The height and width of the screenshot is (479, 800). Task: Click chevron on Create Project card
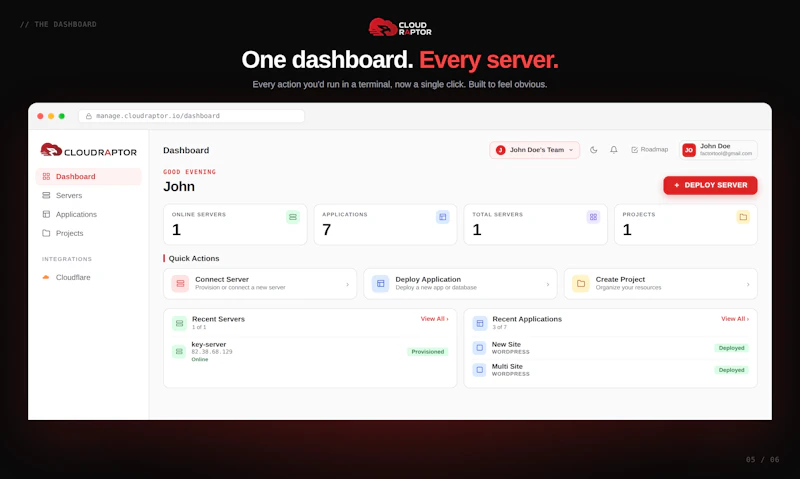pyautogui.click(x=748, y=285)
